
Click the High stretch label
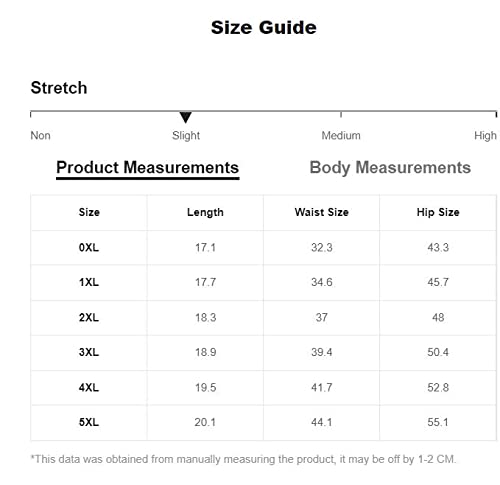pyautogui.click(x=485, y=136)
